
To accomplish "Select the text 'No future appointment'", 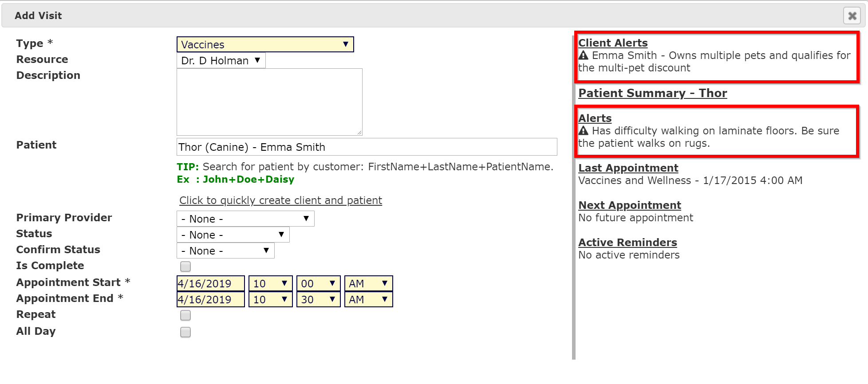I will 635,218.
